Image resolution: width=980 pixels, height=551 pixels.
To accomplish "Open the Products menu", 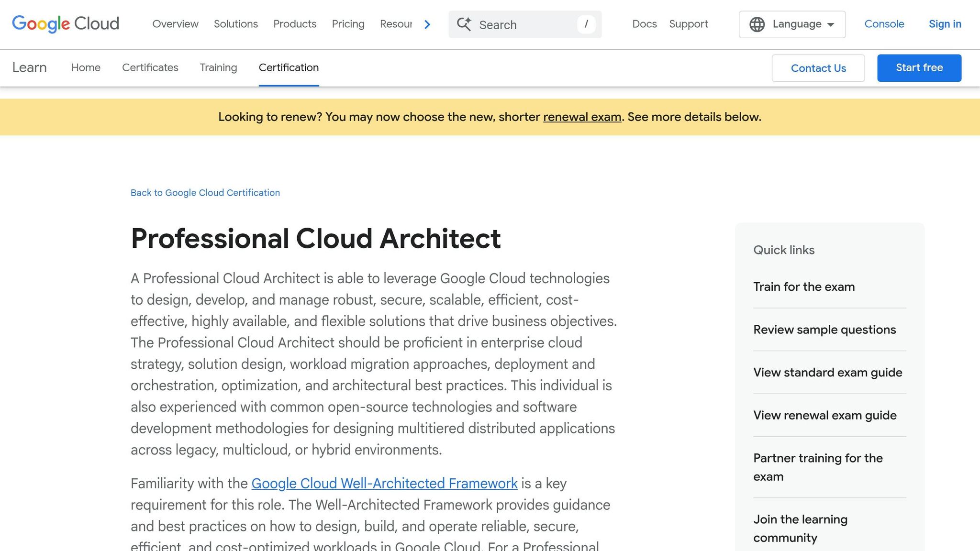I will [x=295, y=24].
